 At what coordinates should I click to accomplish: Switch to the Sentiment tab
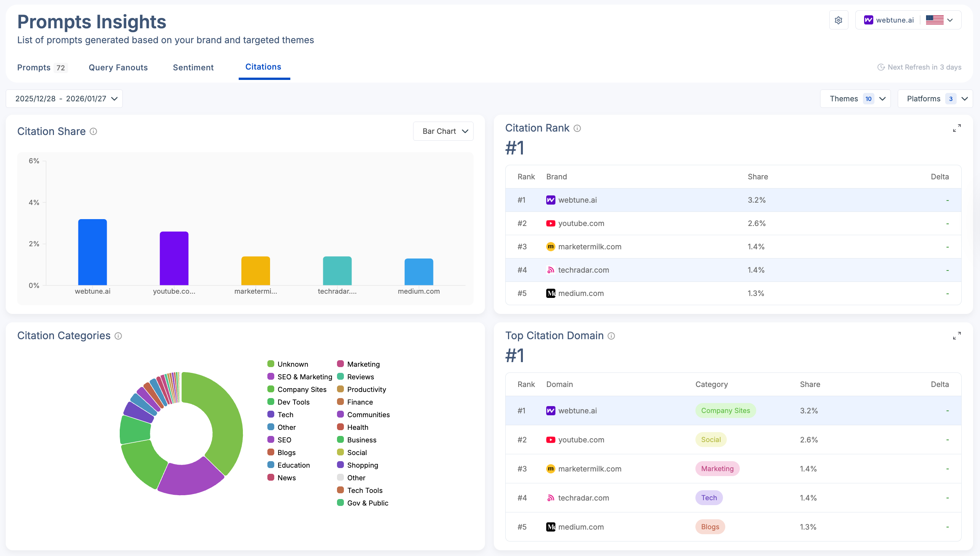193,67
